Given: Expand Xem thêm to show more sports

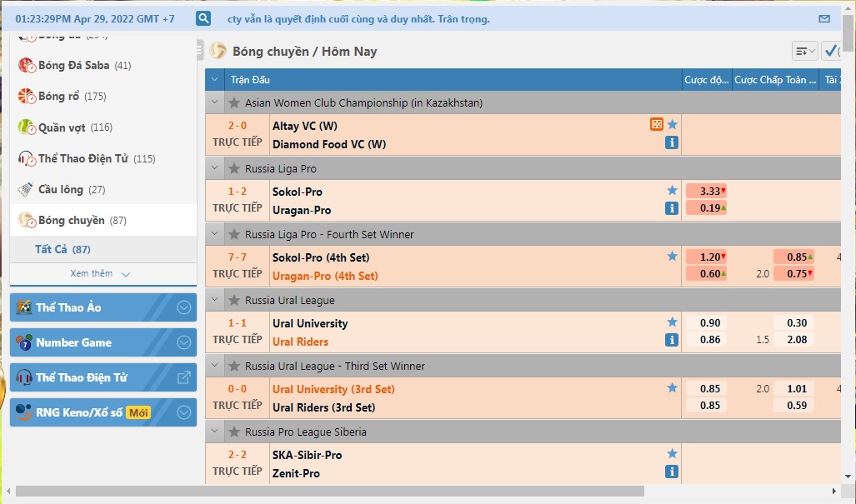Looking at the screenshot, I should click(x=101, y=274).
